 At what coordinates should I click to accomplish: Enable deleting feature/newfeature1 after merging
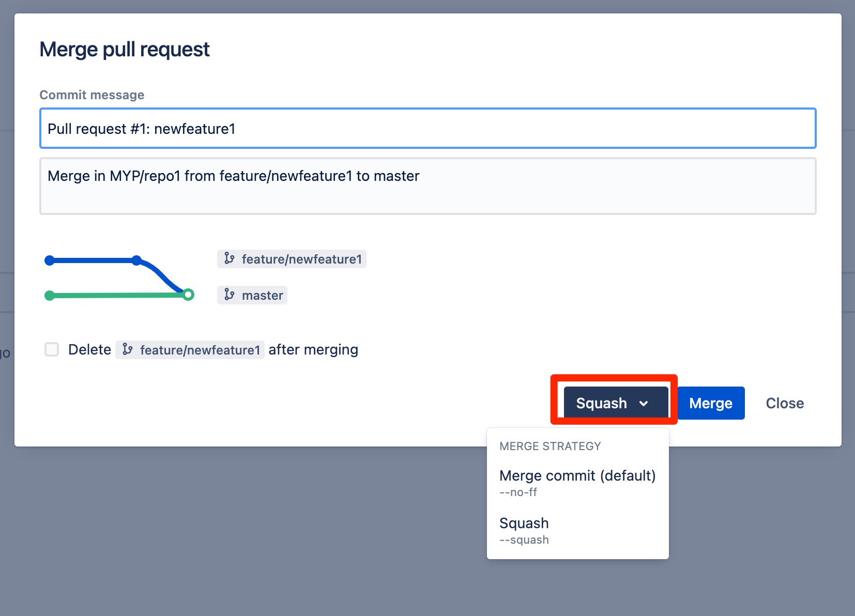click(x=52, y=349)
